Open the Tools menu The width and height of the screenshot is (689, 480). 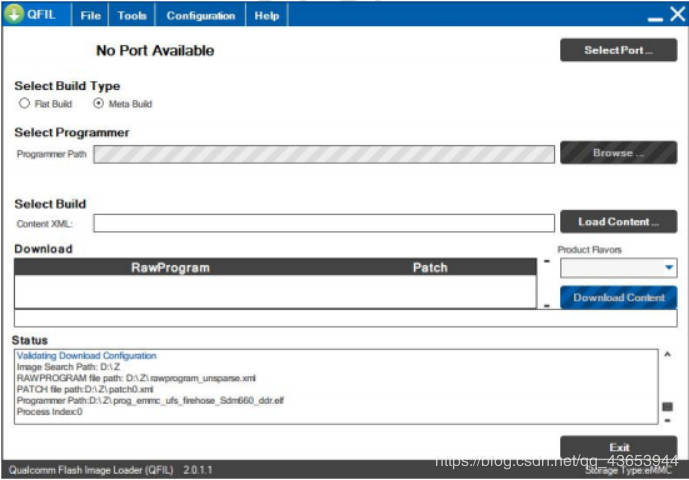[x=132, y=15]
